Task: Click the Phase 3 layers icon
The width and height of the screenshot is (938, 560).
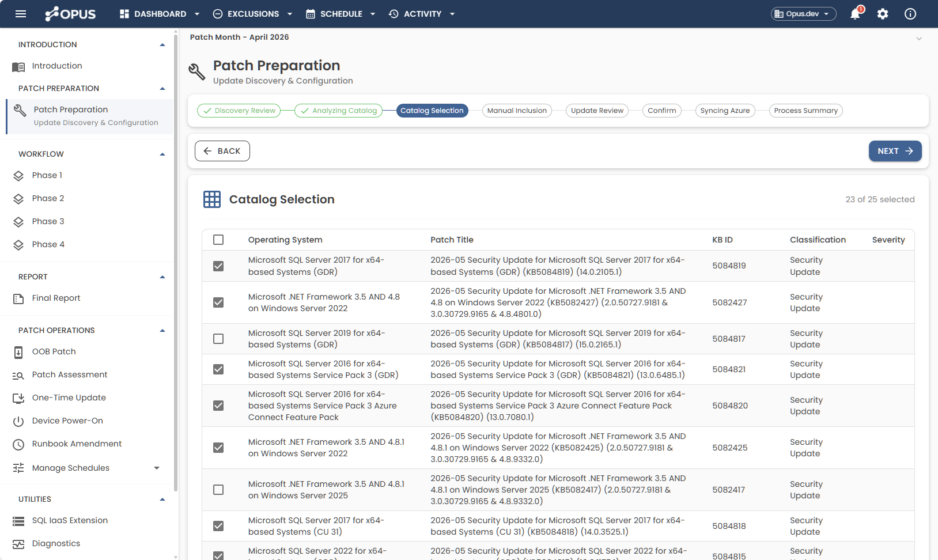Action: click(18, 222)
